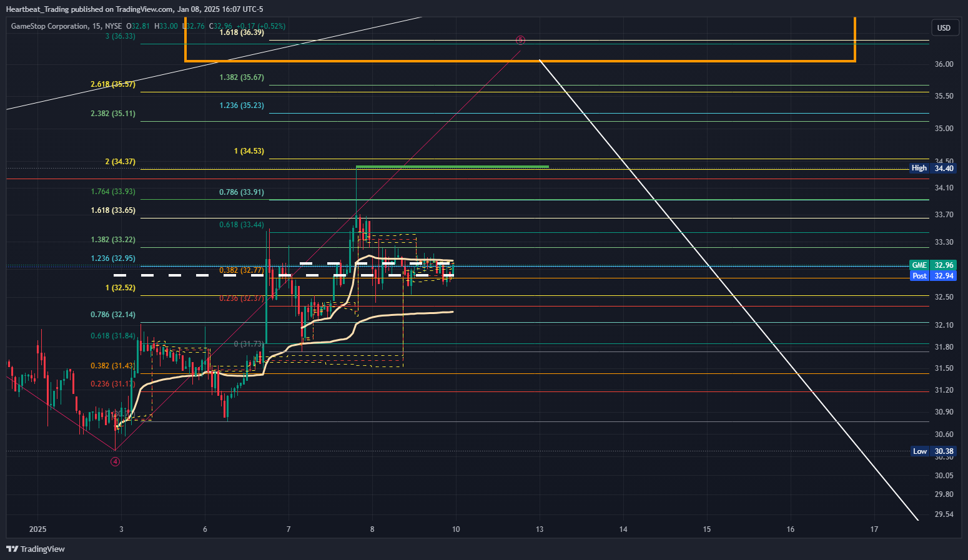This screenshot has height=560, width=968.
Task: Click the close value C32.96 in legend
Action: pos(220,26)
